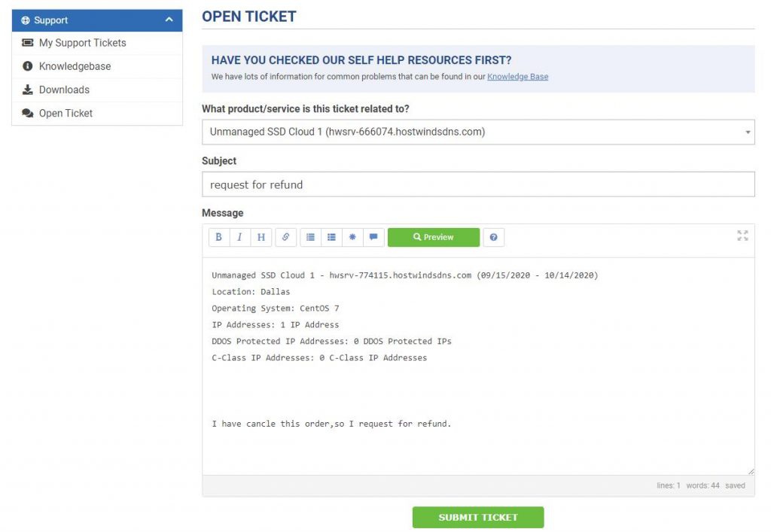This screenshot has height=532, width=771.
Task: Select Open Ticket in the sidebar
Action: [x=66, y=113]
